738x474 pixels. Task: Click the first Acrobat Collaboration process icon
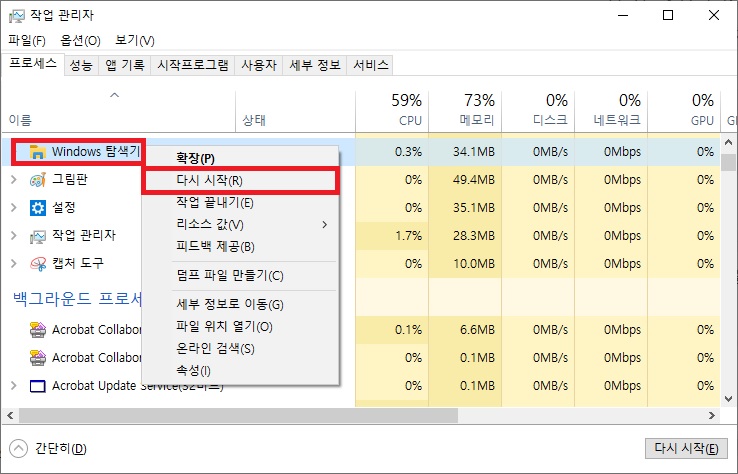38,330
